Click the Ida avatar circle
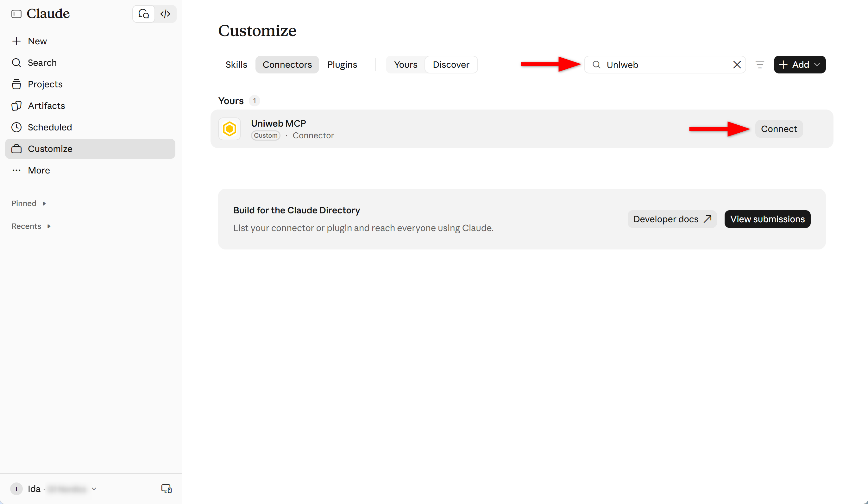The image size is (868, 504). point(16,489)
